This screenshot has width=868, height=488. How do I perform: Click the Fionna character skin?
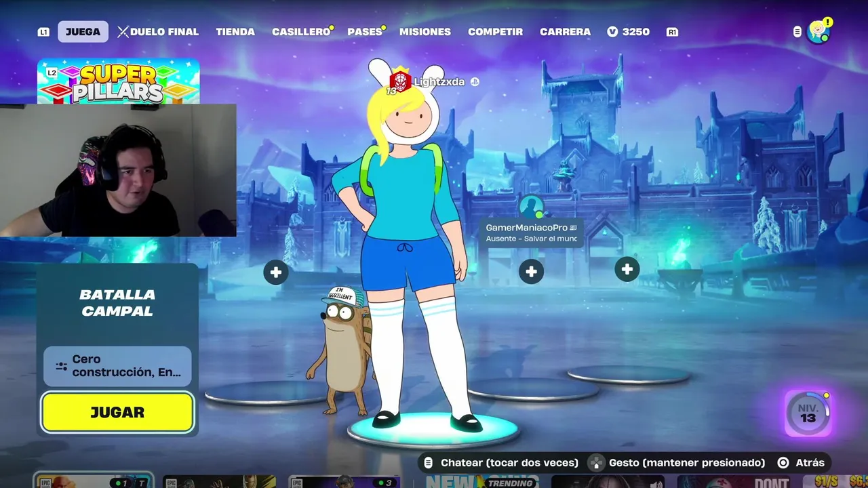point(411,244)
